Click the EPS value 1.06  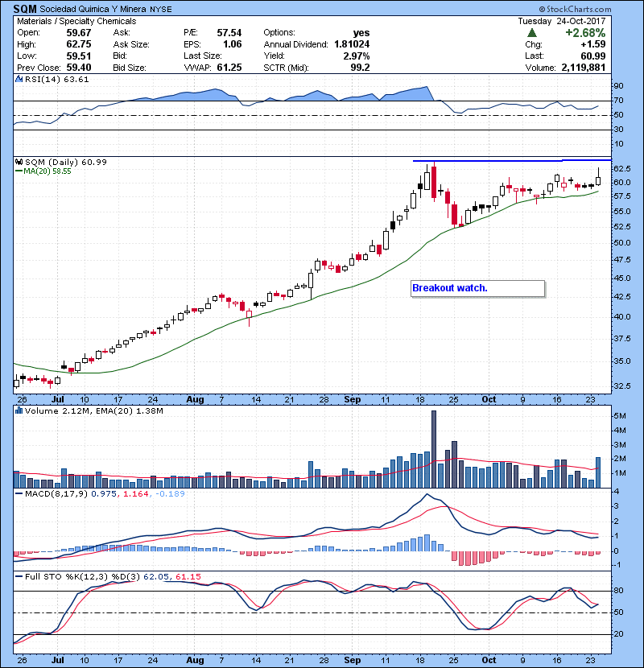(x=233, y=44)
